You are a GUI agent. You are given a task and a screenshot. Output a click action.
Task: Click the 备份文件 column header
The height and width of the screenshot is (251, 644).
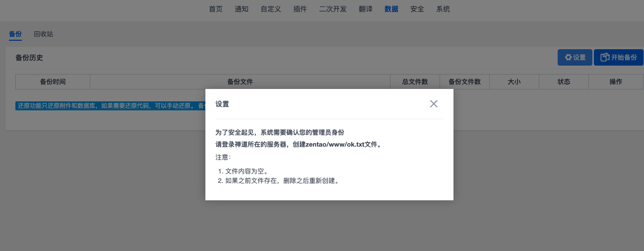coord(240,82)
